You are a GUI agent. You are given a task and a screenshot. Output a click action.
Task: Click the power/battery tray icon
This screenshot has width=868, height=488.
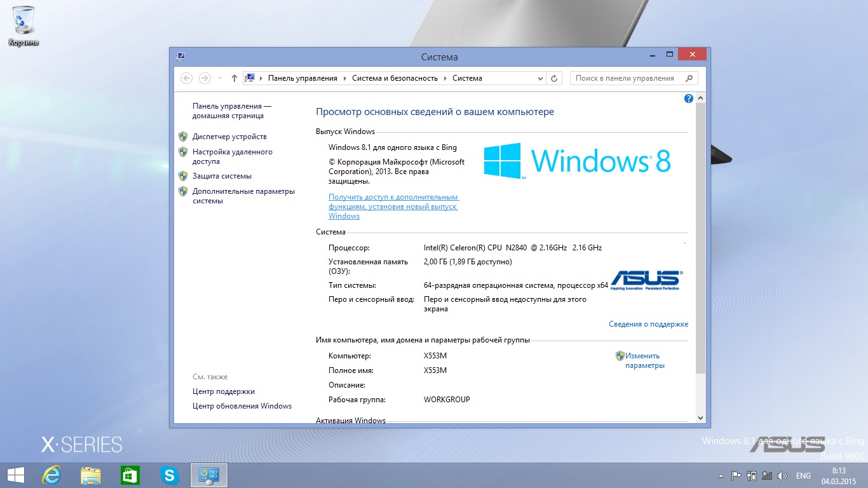tap(752, 475)
